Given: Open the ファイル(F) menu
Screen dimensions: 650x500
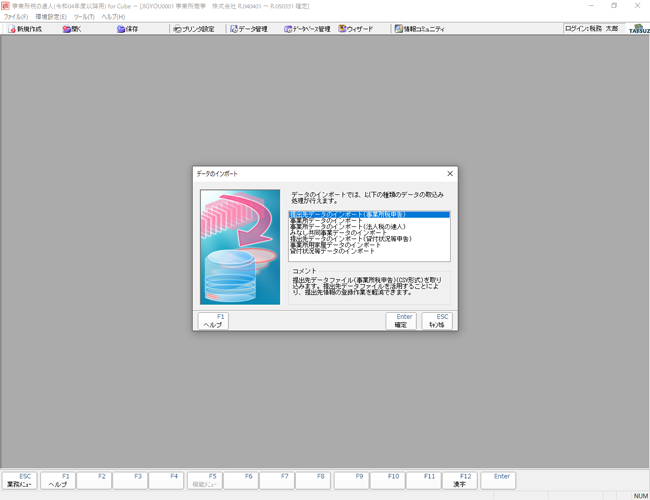Looking at the screenshot, I should 16,17.
